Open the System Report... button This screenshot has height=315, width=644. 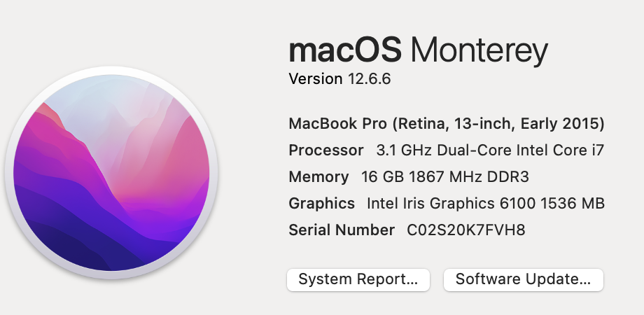(x=358, y=280)
